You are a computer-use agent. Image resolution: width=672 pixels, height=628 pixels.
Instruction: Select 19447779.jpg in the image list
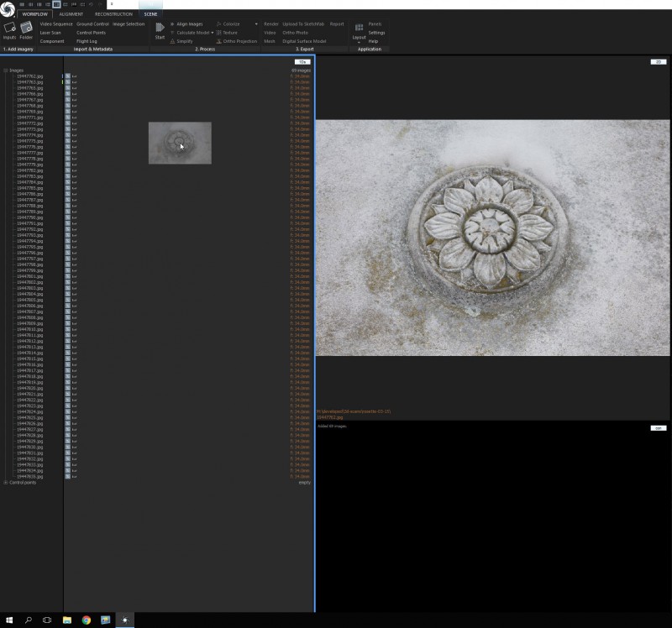point(29,165)
